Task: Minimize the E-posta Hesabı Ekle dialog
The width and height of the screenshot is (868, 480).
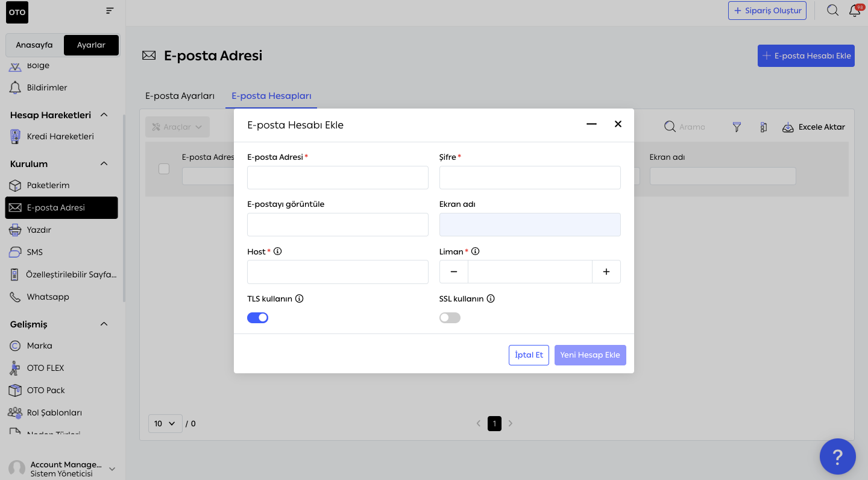Action: tap(591, 124)
